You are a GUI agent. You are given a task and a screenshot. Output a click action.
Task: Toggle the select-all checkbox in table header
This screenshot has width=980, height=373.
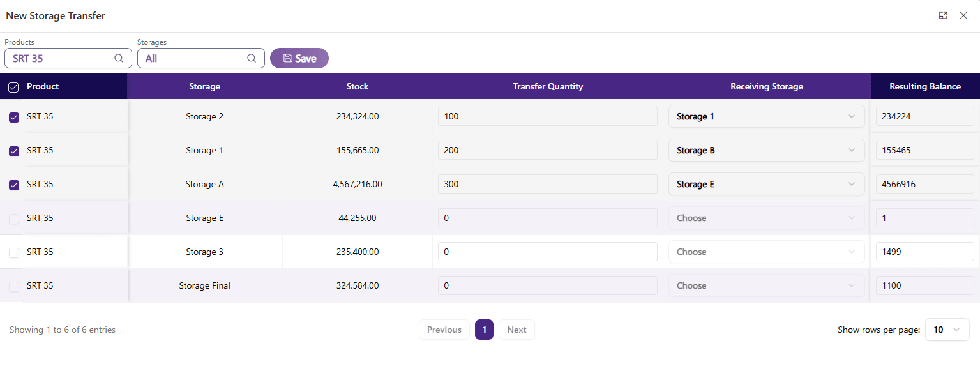pyautogui.click(x=13, y=87)
